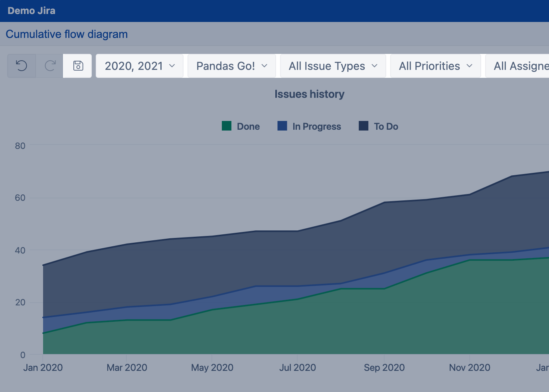Click the redo arrow icon
The height and width of the screenshot is (392, 549).
tap(50, 66)
